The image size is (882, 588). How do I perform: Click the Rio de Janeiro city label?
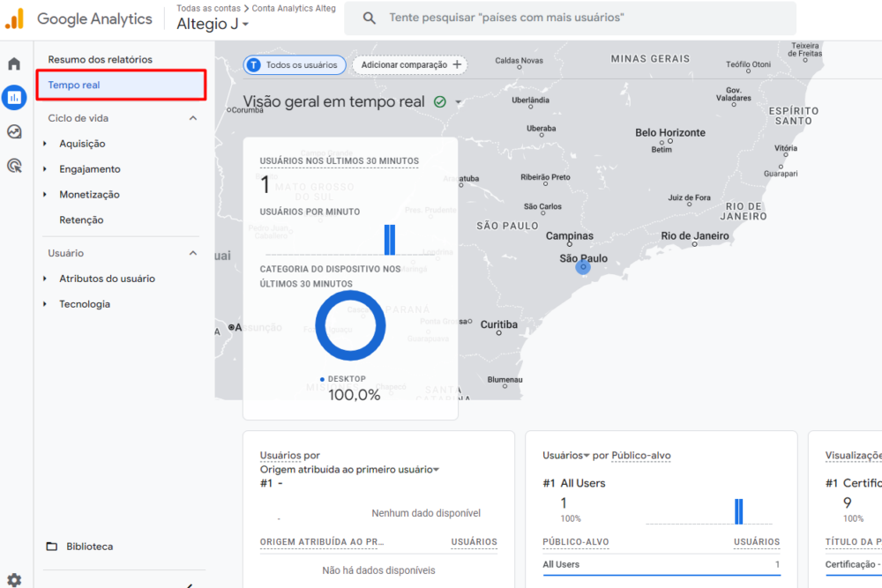coord(695,236)
